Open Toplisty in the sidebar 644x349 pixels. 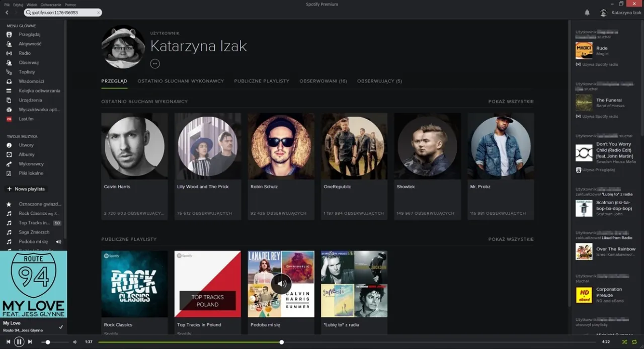[27, 72]
